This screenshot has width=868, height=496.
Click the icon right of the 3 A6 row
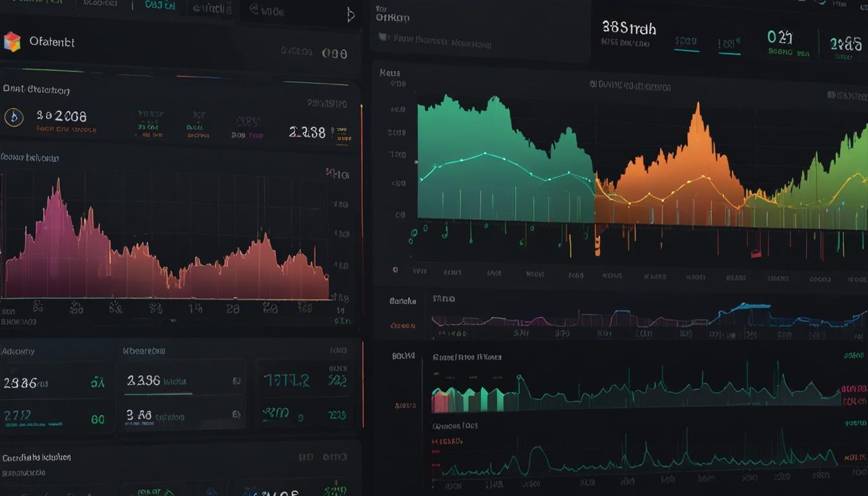236,415
